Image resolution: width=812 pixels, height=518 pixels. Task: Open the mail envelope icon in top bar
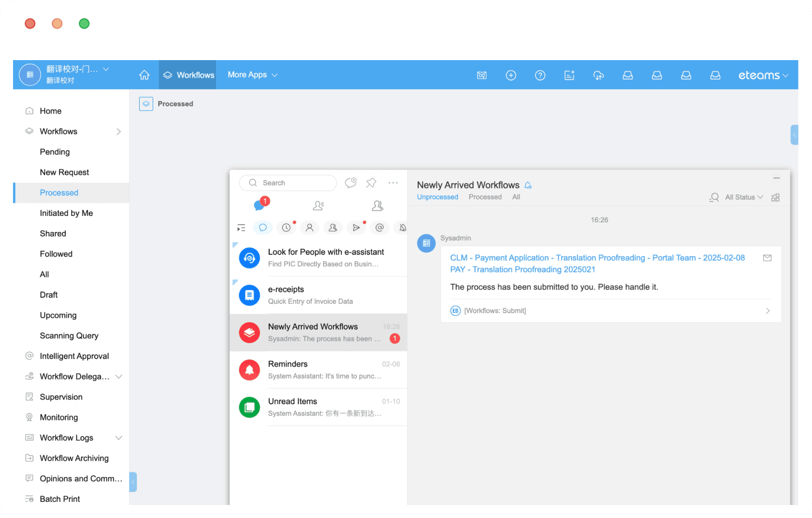[482, 75]
